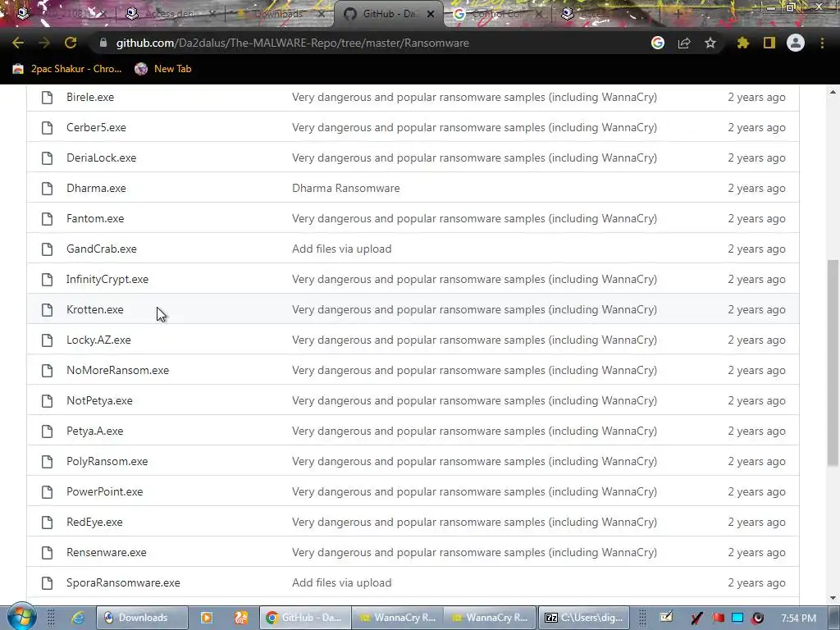Go forward with the browser forward arrow
This screenshot has height=630, width=840.
[x=44, y=43]
